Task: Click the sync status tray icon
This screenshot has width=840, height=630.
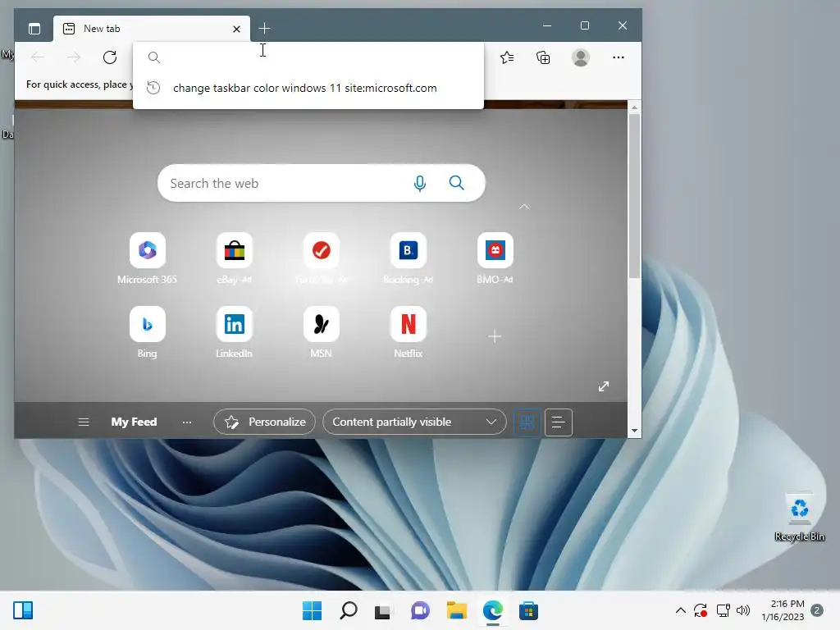Action: [701, 610]
